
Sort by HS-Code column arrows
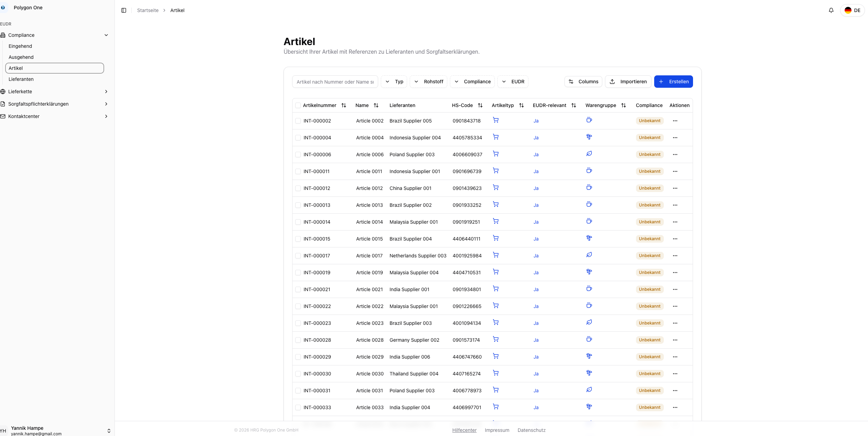point(480,105)
